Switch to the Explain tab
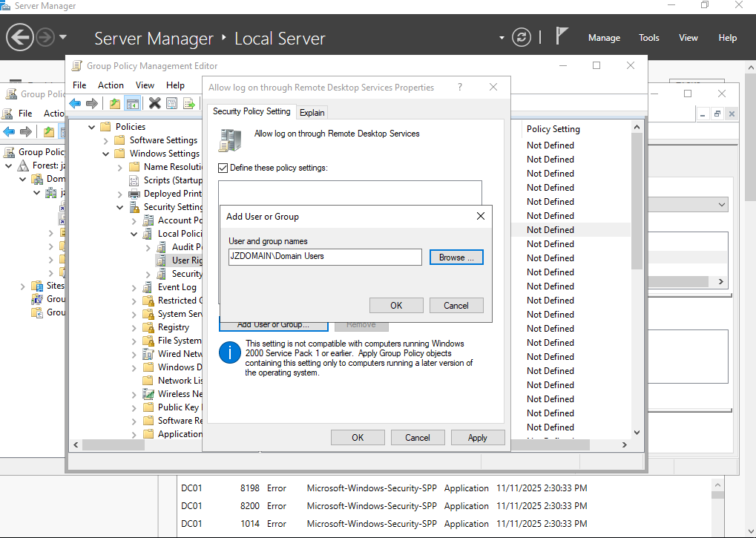756x538 pixels. [312, 112]
